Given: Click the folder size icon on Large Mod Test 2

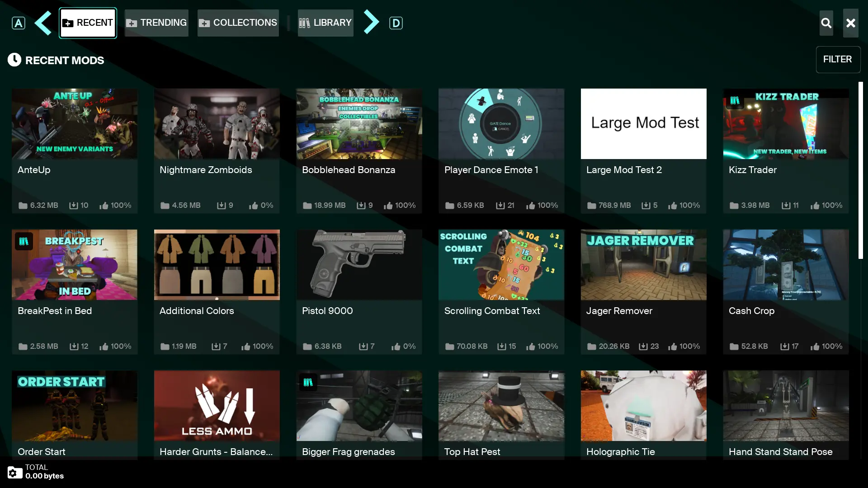Looking at the screenshot, I should [x=591, y=206].
